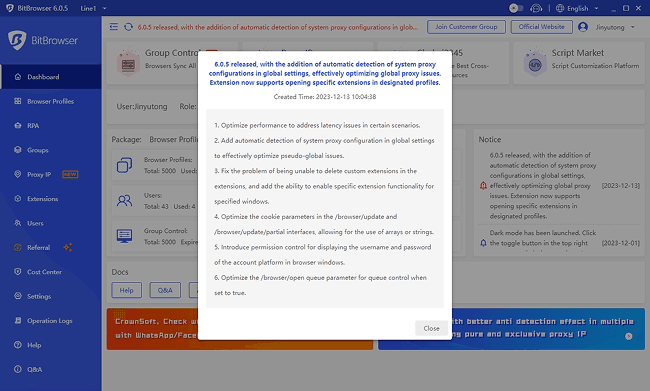Click the Browser Profiles package icon
650x391 pixels.
click(124, 165)
